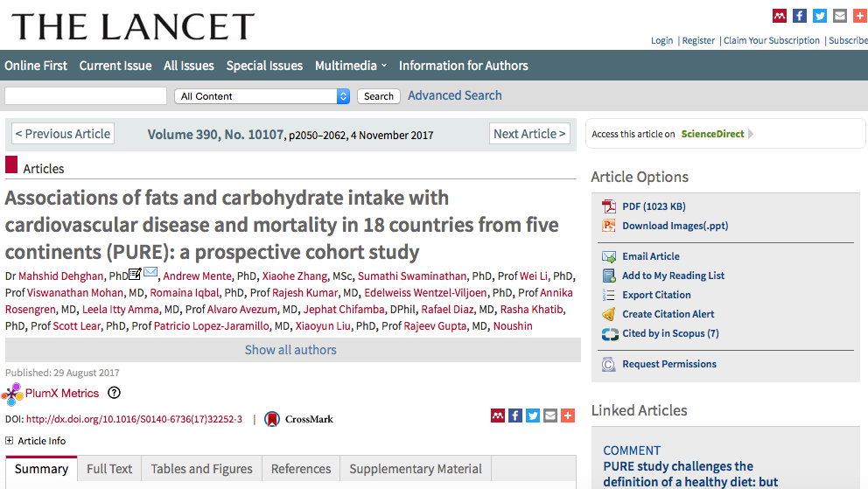The image size is (868, 489).
Task: Expand the Show all authors bar
Action: [291, 350]
